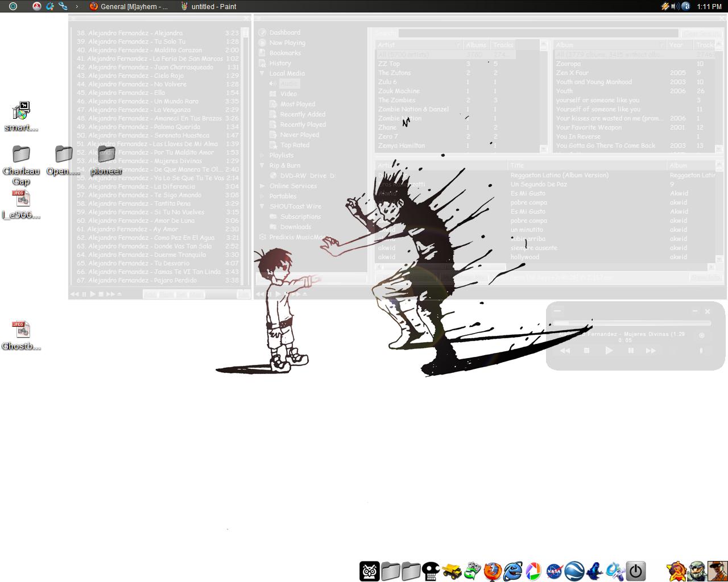Open the circular start icon in top bar
The image size is (728, 582).
tap(13, 6)
